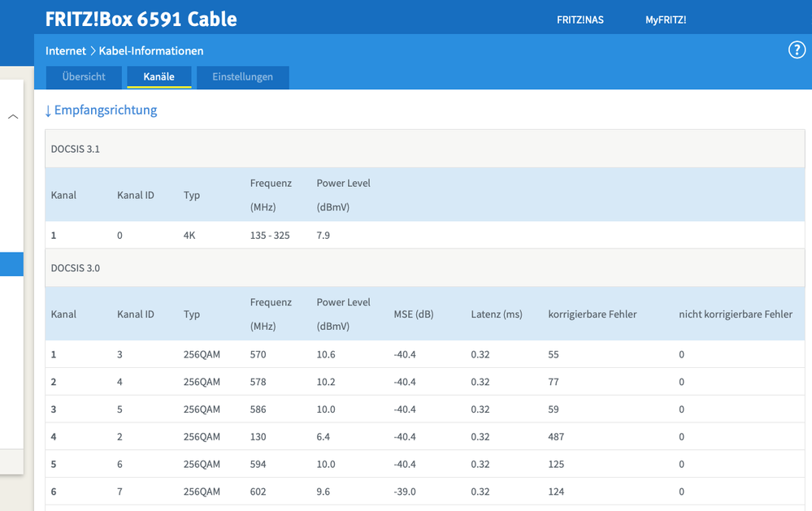Collapse the sidebar menu chevron

point(13,117)
